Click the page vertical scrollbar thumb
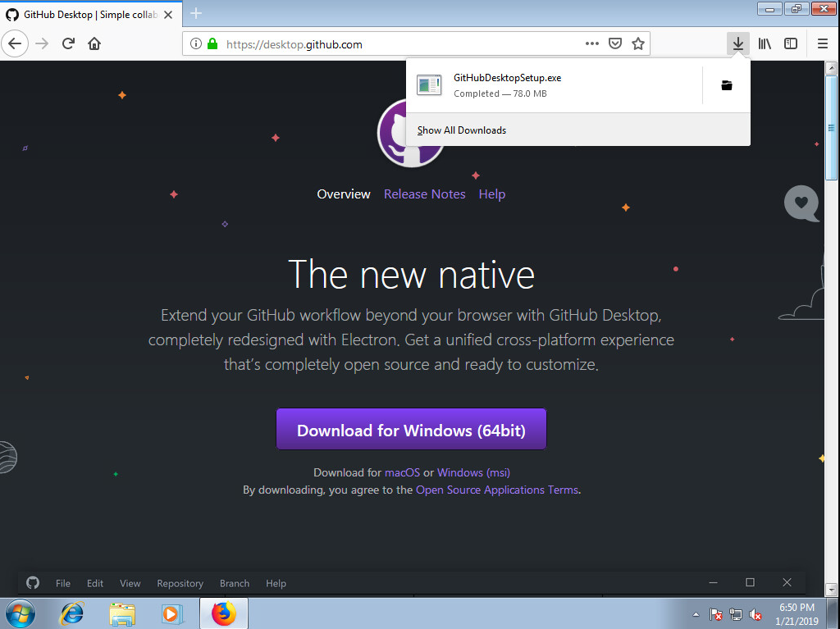840x629 pixels. pos(832,127)
